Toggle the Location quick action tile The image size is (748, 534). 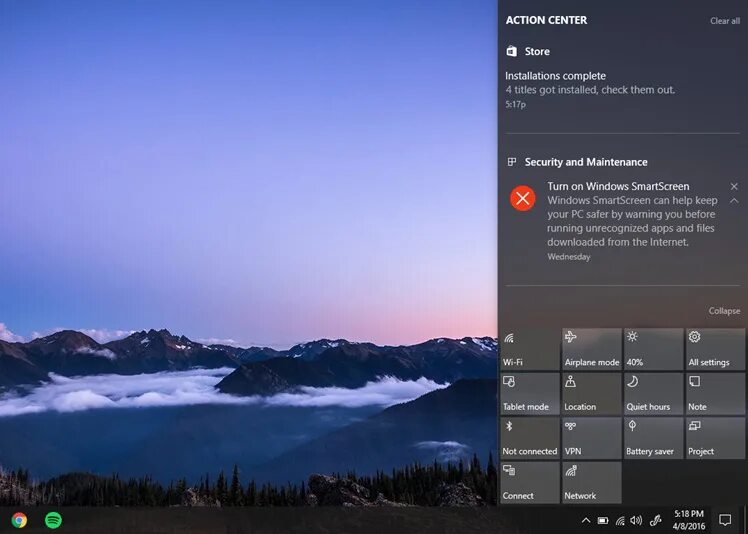(592, 393)
